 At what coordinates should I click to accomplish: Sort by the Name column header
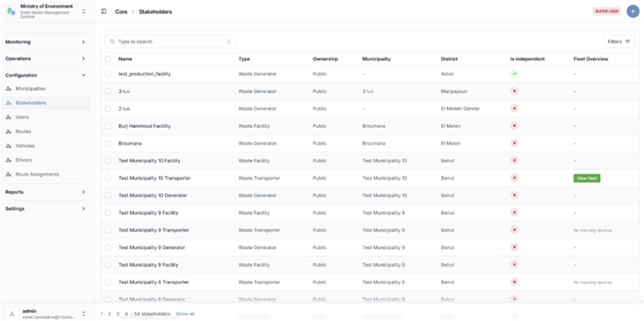coord(125,59)
